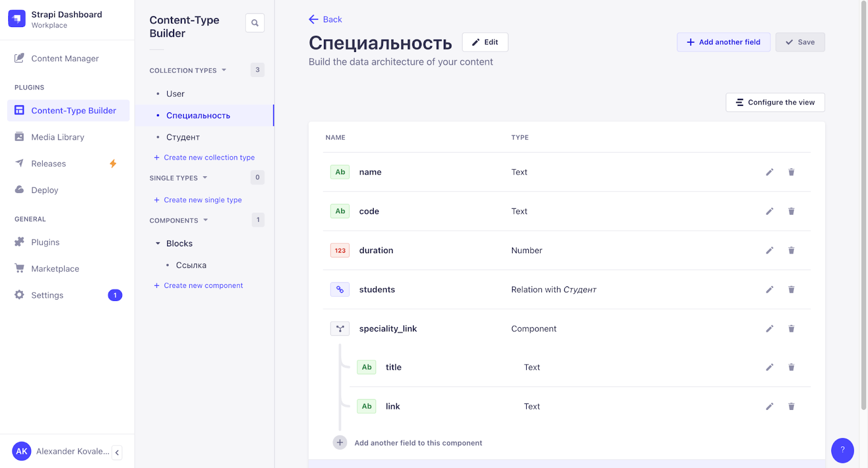Screen dimensions: 868x468
Task: Click the Marketplace cart icon
Action: [x=20, y=268]
